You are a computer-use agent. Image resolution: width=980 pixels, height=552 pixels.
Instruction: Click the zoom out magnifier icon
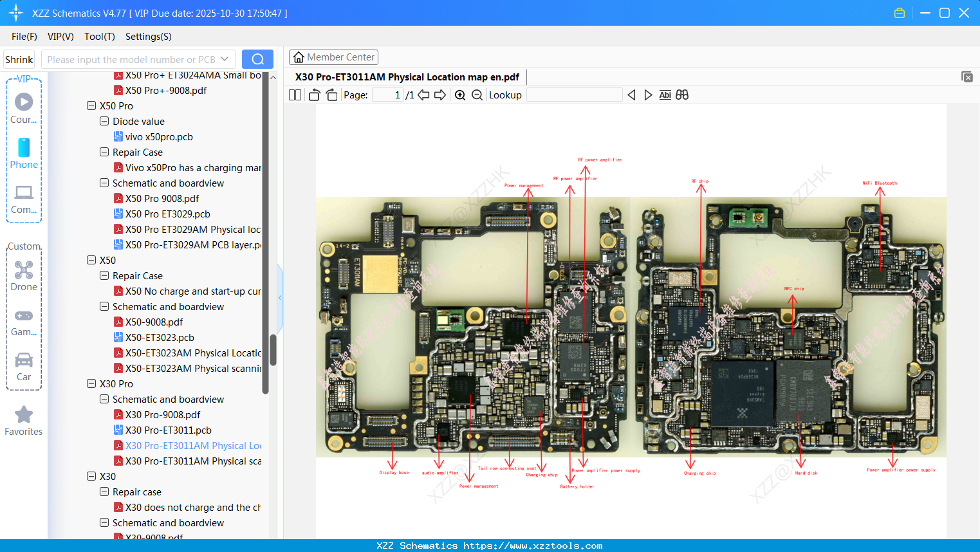coord(477,95)
